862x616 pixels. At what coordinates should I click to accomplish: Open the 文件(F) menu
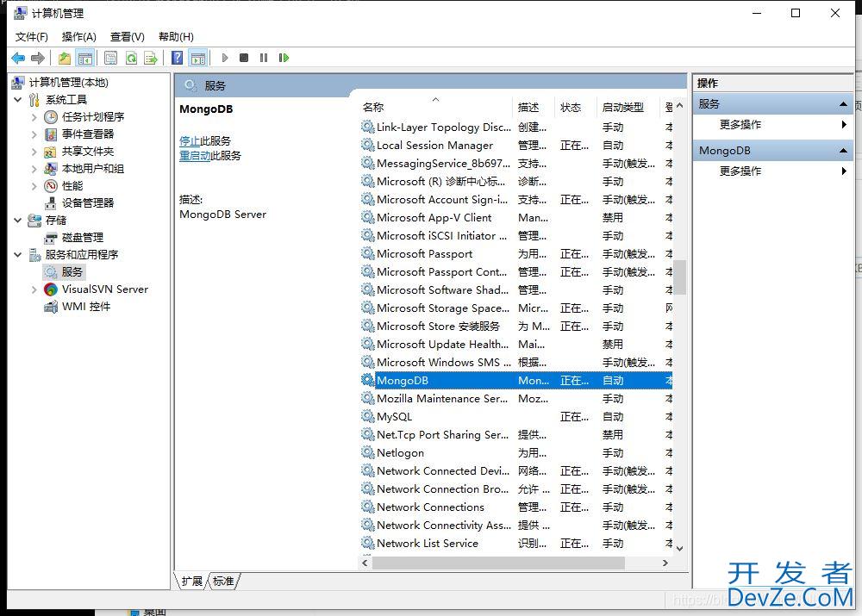point(31,37)
